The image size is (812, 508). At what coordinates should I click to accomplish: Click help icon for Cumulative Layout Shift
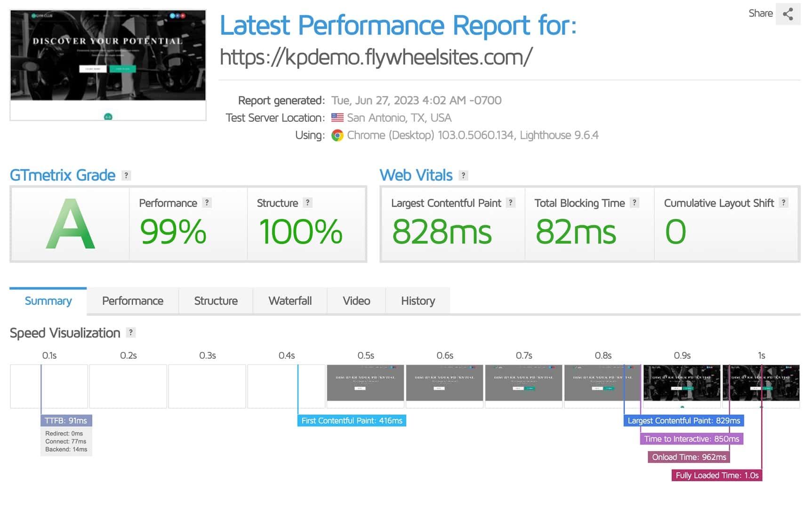[x=783, y=203]
